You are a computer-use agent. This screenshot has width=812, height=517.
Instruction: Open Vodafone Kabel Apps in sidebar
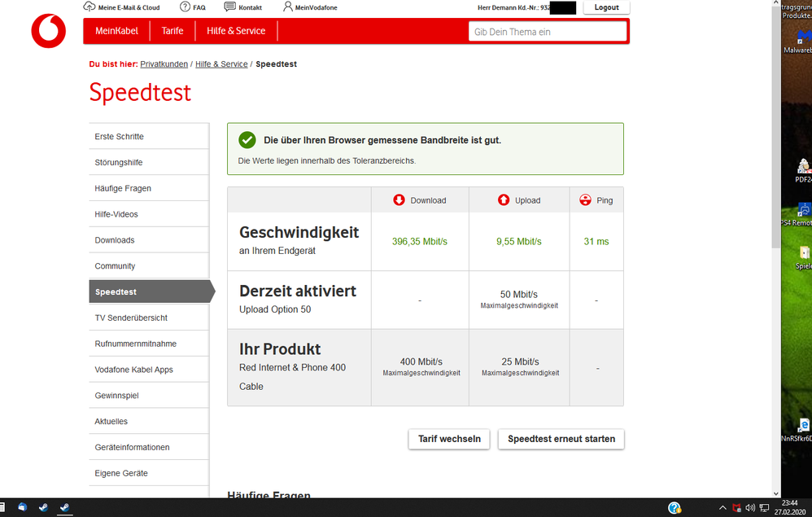click(149, 370)
